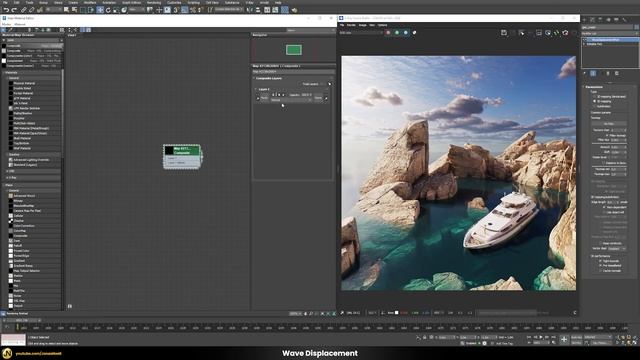Toggle Filter texmap checkbox
This screenshot has height=360, width=640.
click(607, 135)
